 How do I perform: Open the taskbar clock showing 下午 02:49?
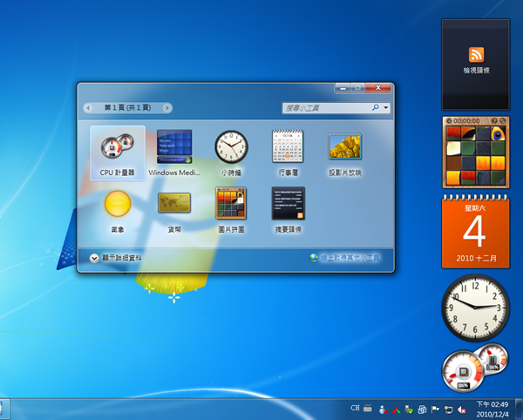tap(495, 408)
